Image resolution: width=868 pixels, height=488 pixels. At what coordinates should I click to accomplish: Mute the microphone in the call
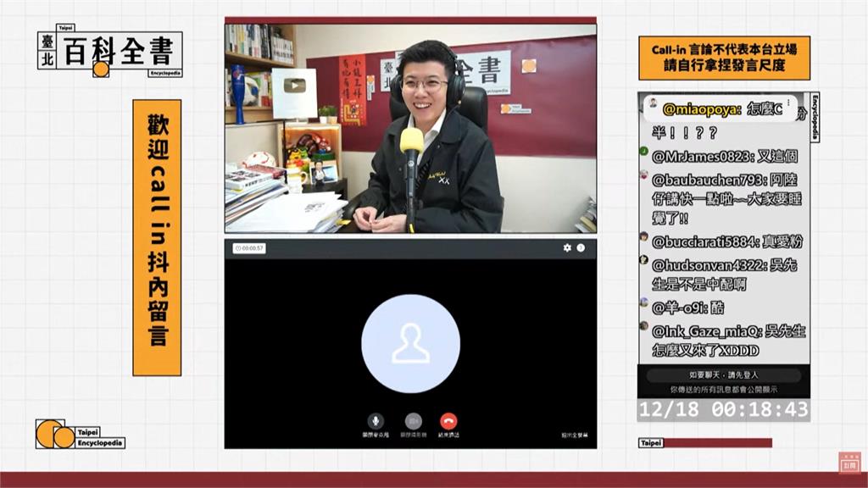pos(376,420)
